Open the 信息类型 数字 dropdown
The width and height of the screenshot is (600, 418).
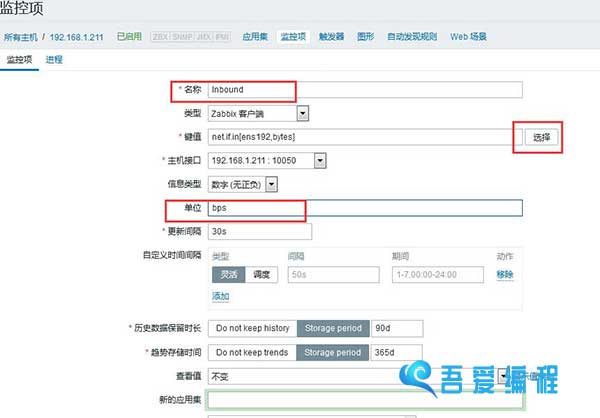click(243, 185)
